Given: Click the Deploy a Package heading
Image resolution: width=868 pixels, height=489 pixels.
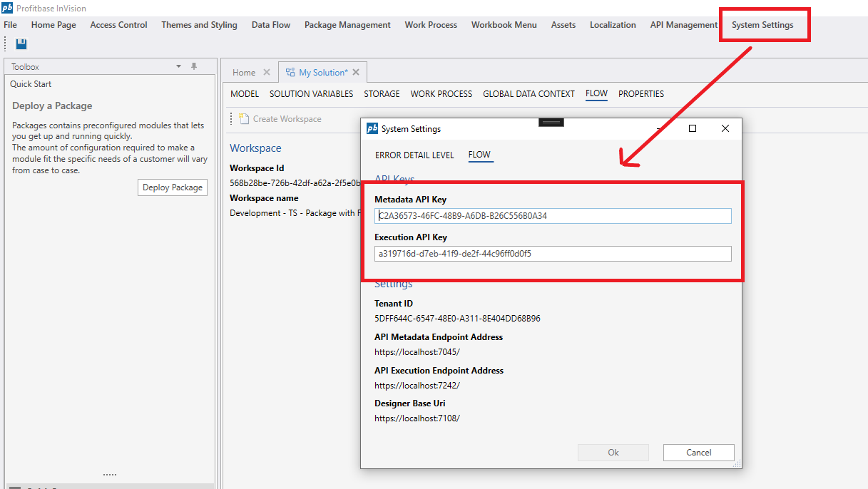Looking at the screenshot, I should 52,105.
